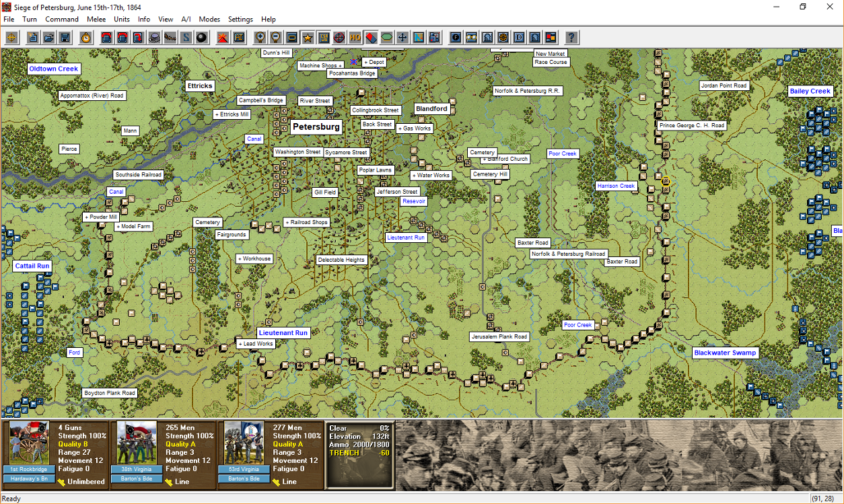This screenshot has height=504, width=844.
Task: Click Barton's Bde button under 53rd Virginia
Action: coord(244,478)
